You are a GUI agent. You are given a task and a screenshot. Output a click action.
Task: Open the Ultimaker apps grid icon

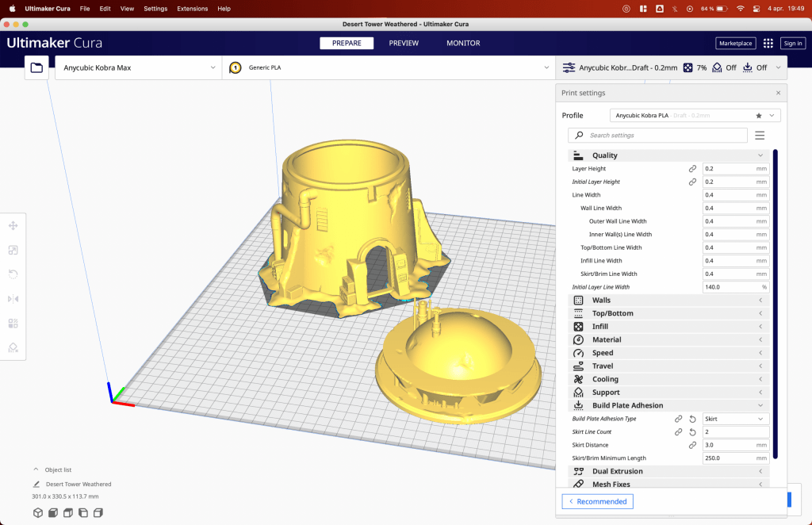(x=768, y=44)
